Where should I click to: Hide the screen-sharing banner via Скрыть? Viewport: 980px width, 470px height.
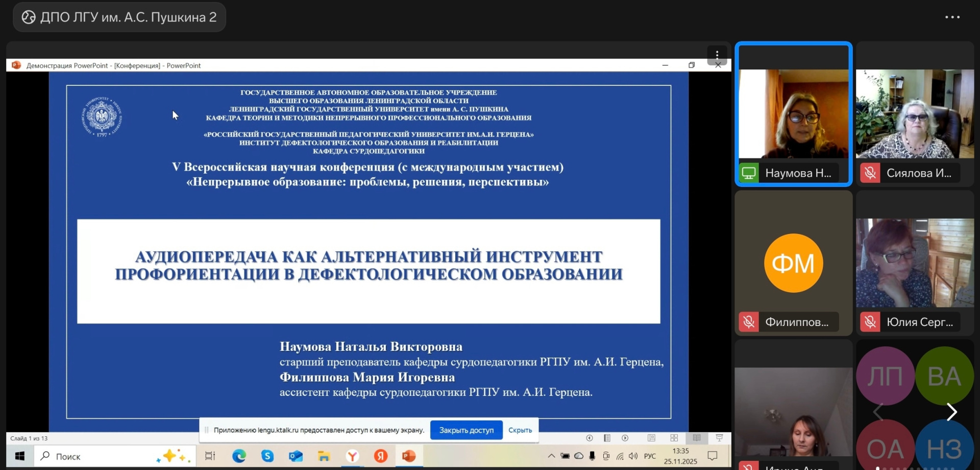[520, 430]
